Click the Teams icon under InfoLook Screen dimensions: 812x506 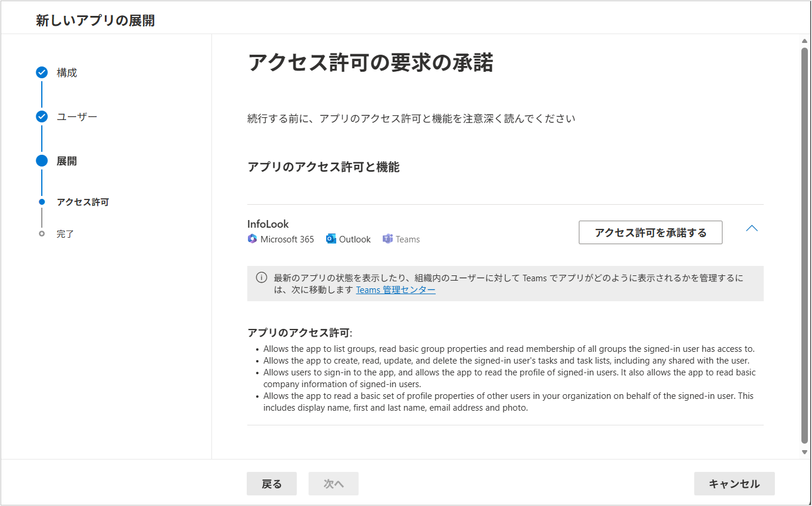click(387, 239)
